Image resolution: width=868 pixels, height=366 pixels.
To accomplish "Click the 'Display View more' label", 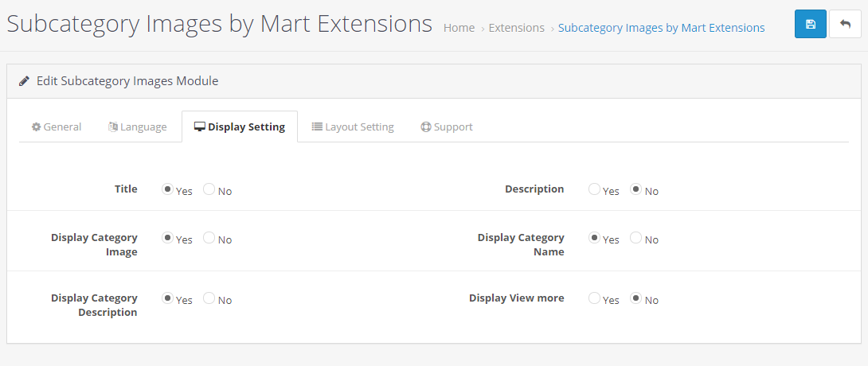I will [517, 298].
